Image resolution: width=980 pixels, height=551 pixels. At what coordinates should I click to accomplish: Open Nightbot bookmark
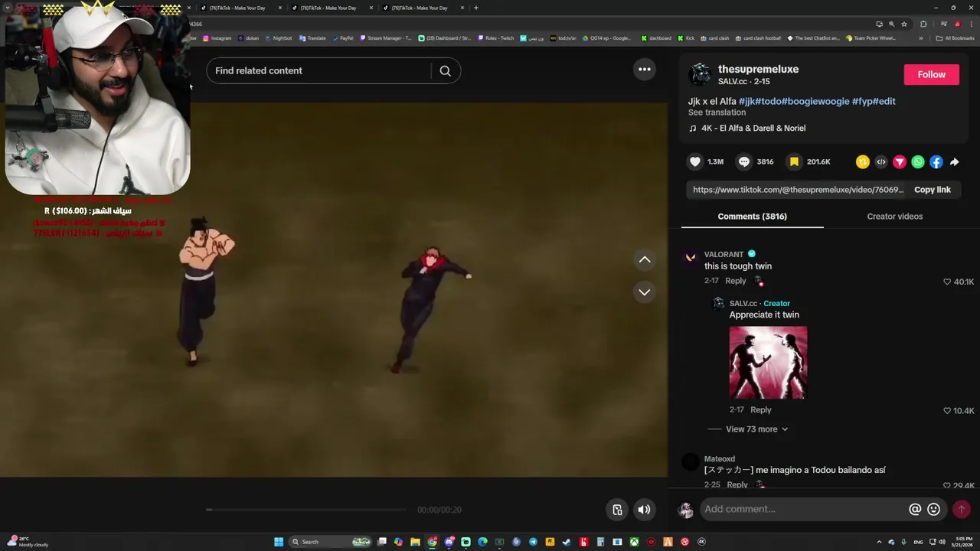click(279, 37)
